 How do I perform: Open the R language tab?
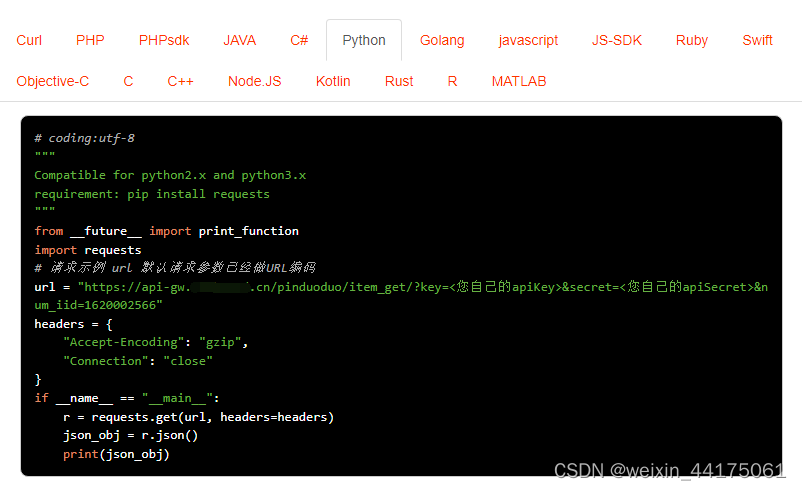(452, 81)
